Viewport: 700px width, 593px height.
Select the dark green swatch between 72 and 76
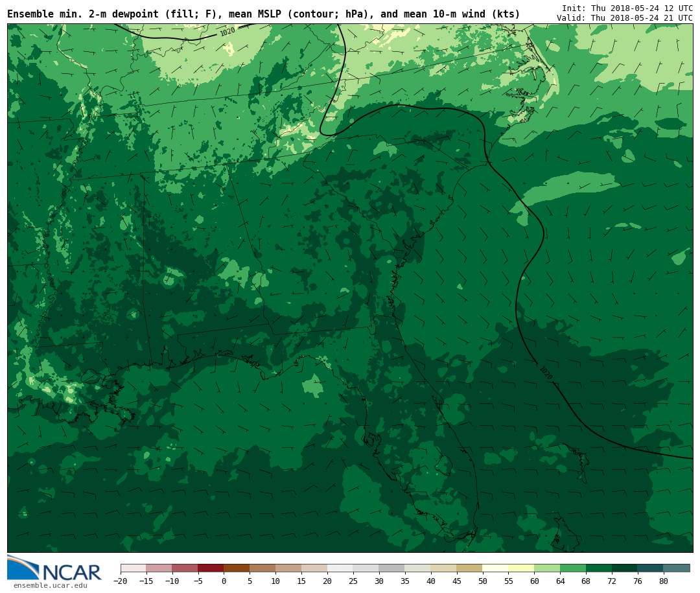tap(624, 568)
